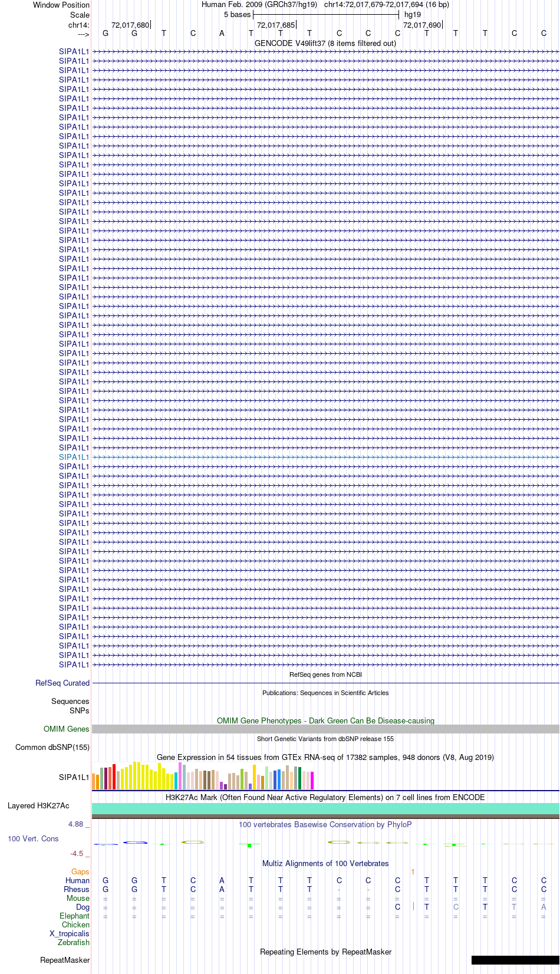Click the Common dbSNP(155) label
The image size is (560, 974).
52,747
